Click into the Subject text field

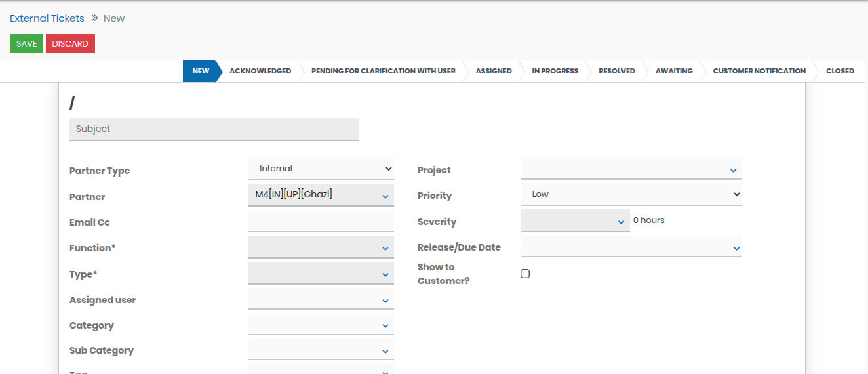tap(214, 129)
